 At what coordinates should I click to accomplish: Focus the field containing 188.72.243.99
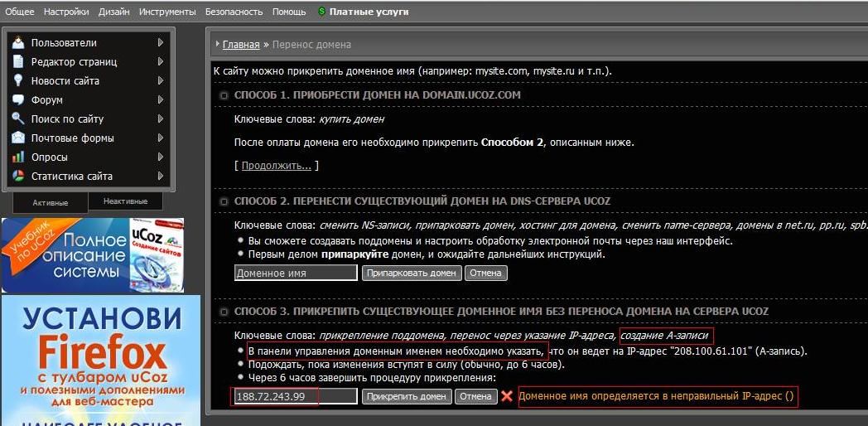(x=297, y=396)
